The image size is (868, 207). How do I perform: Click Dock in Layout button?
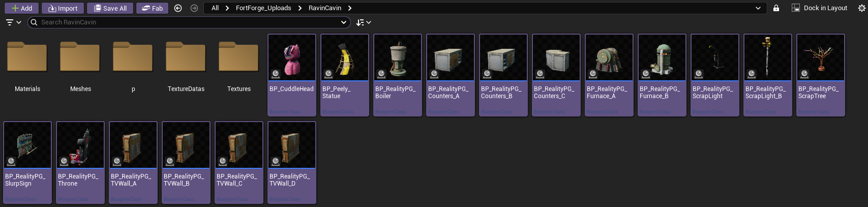tap(820, 8)
